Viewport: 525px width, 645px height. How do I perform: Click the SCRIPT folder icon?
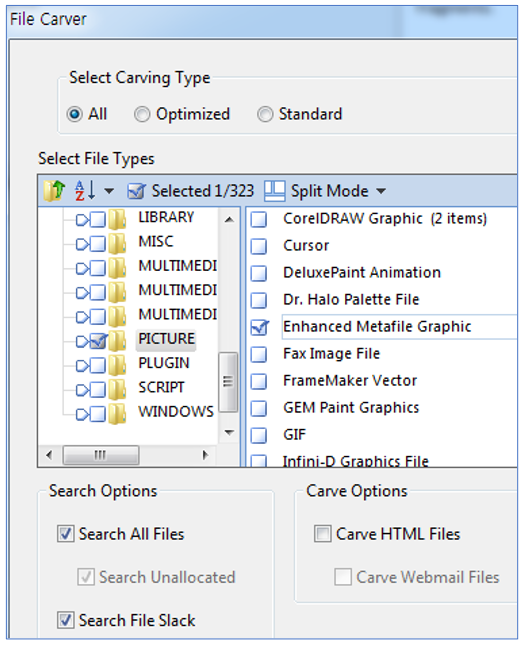pyautogui.click(x=118, y=389)
